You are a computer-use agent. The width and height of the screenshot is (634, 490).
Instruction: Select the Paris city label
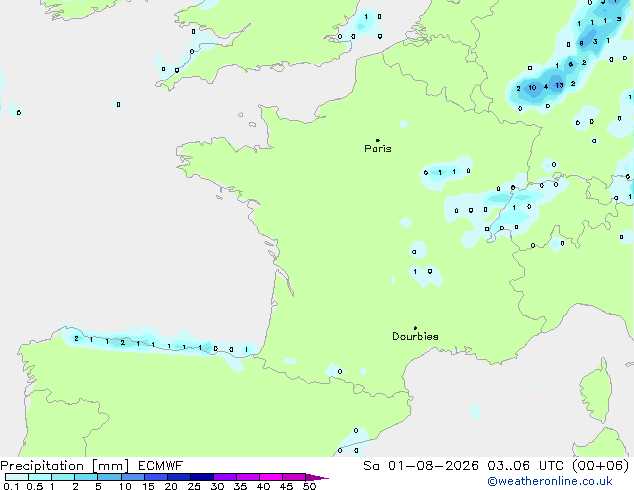point(378,149)
